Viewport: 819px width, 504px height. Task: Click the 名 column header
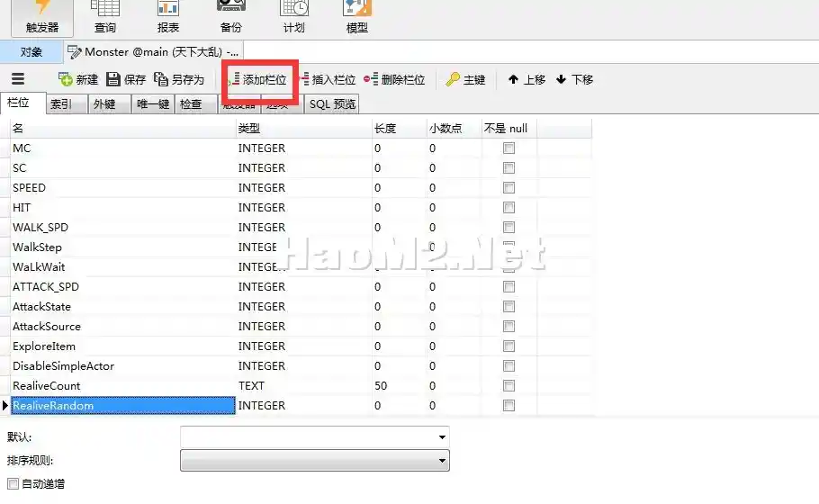pyautogui.click(x=122, y=129)
